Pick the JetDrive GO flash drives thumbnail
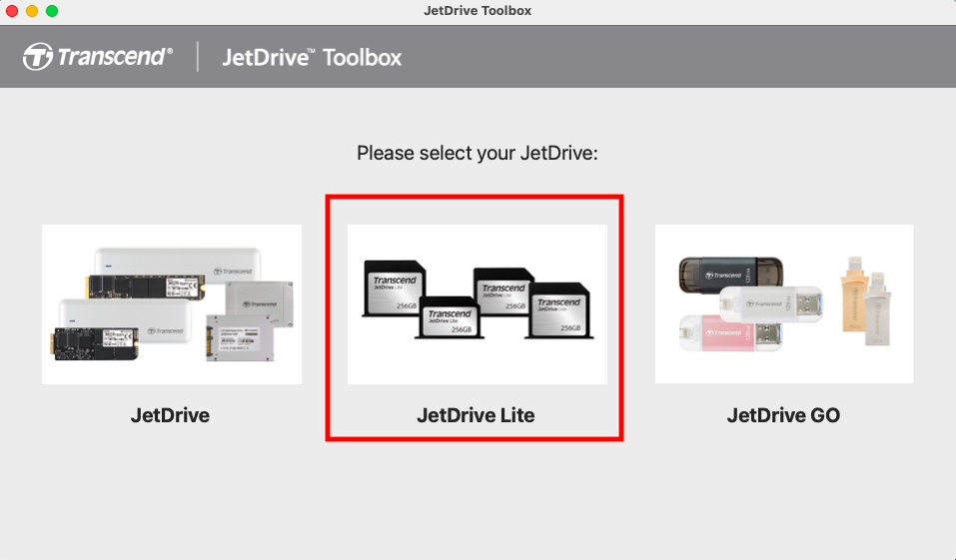The width and height of the screenshot is (956, 560). point(784,304)
